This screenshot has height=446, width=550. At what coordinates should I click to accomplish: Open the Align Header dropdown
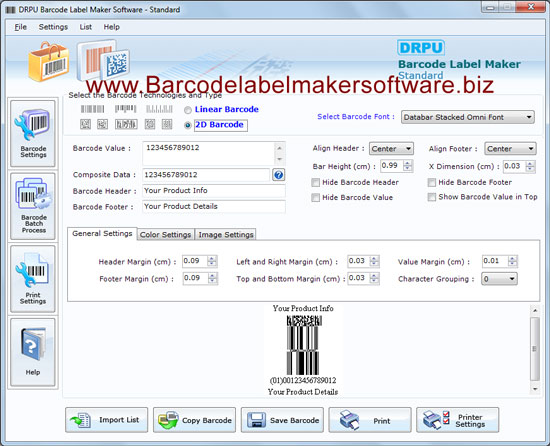point(391,149)
